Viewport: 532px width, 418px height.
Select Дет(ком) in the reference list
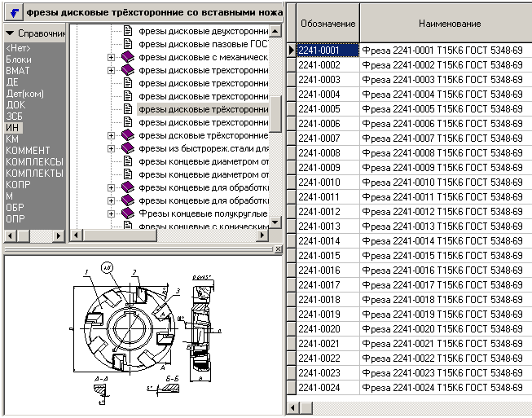[x=25, y=94]
